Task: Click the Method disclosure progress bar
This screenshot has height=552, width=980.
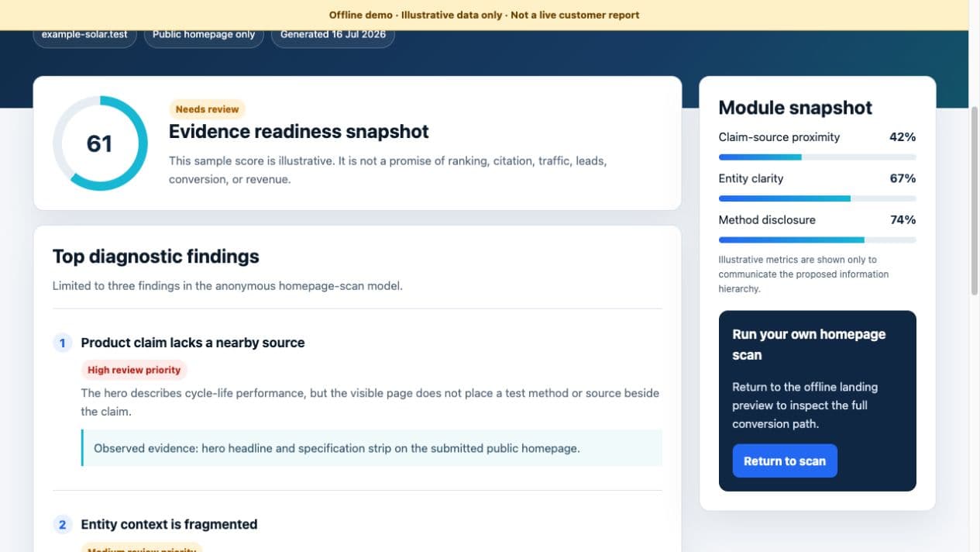Action: [817, 240]
